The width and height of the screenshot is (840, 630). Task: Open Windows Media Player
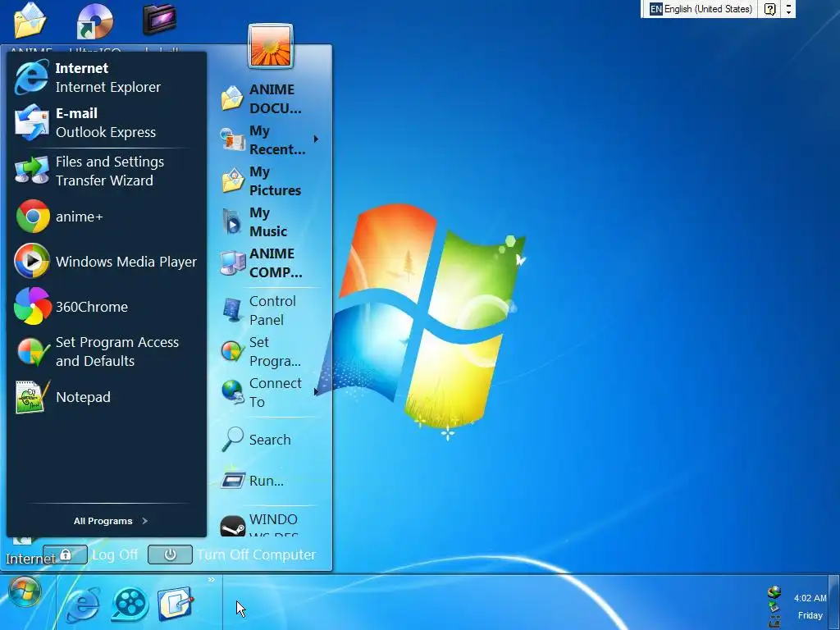click(x=106, y=262)
